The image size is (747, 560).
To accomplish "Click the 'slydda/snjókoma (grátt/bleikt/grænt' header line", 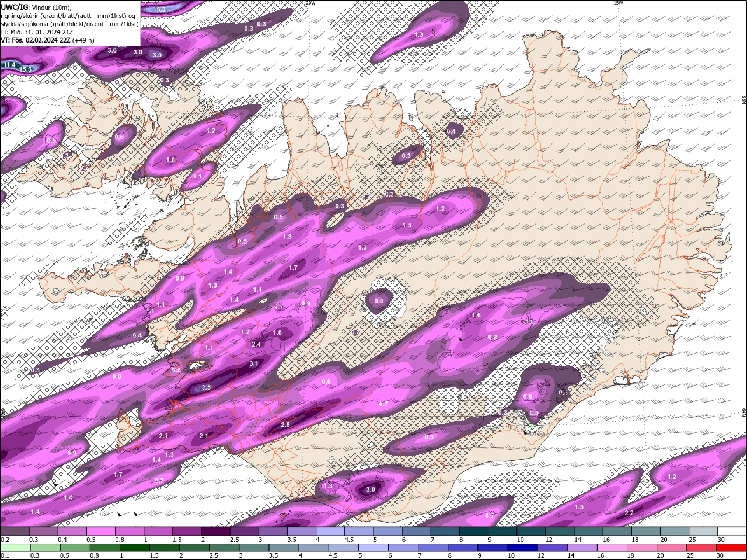I will [69, 24].
